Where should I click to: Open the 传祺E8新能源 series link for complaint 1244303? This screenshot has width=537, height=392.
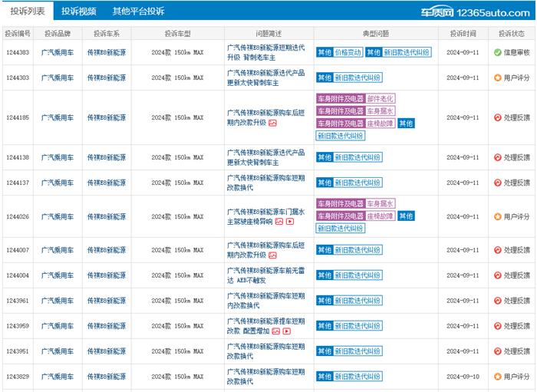click(x=107, y=77)
